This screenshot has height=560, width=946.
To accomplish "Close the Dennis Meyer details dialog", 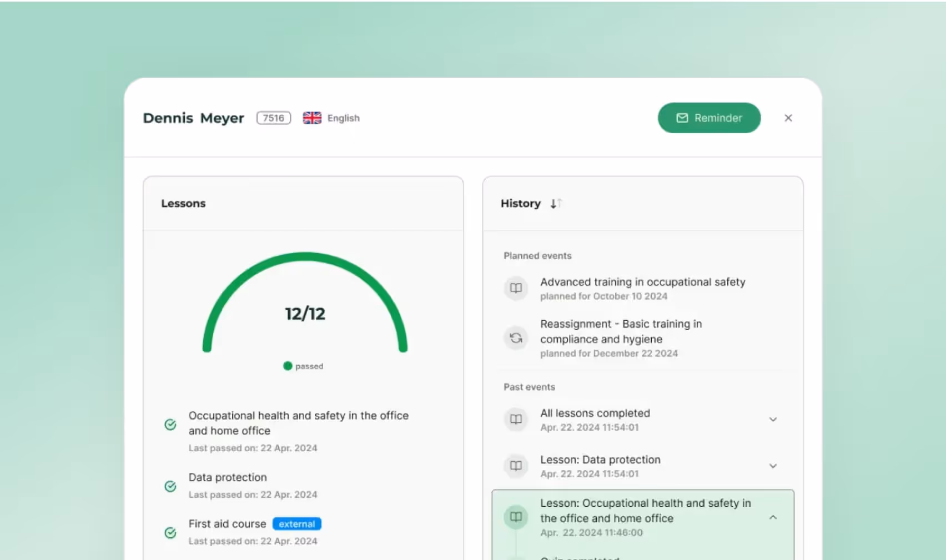I will coord(788,118).
